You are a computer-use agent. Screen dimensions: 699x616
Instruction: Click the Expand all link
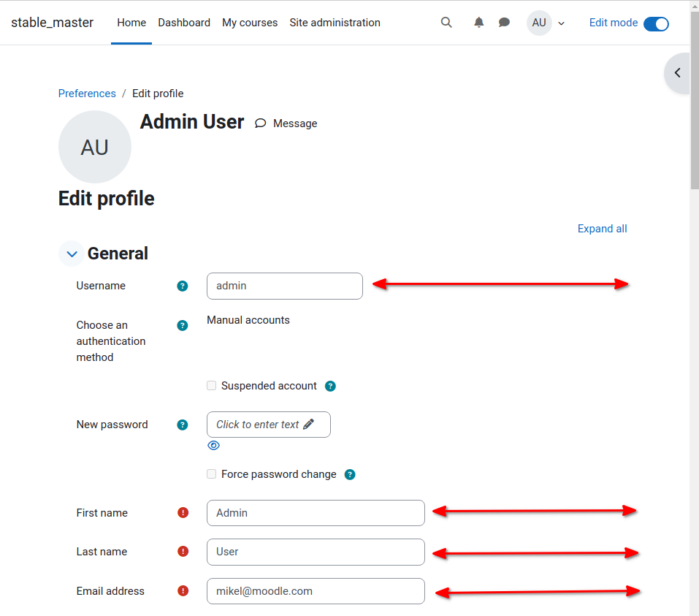point(603,229)
